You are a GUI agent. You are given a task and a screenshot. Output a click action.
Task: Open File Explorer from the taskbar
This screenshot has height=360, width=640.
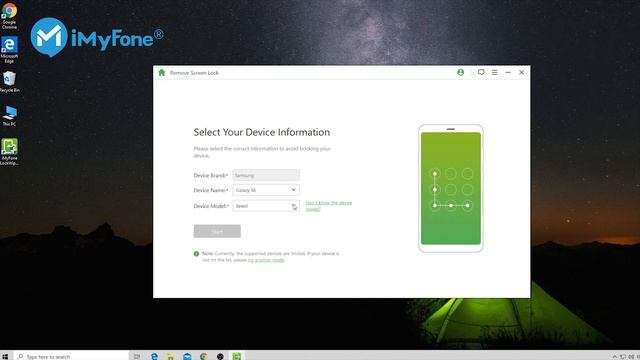(x=171, y=356)
